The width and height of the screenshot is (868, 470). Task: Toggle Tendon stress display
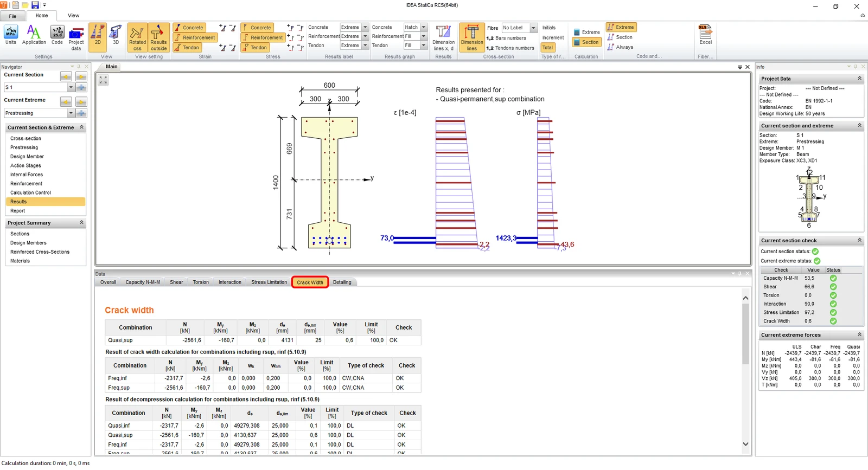pos(255,47)
